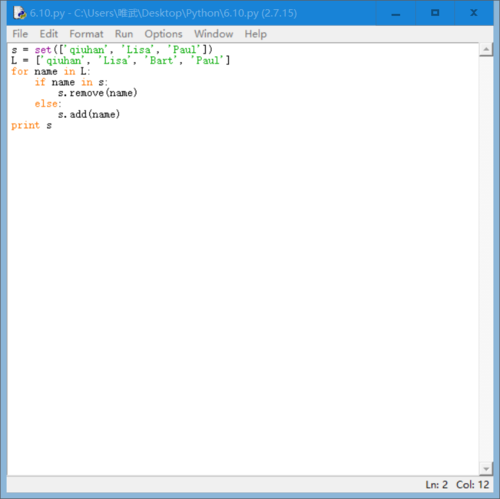Close the 6.10.py editor window
The width and height of the screenshot is (500, 499).
point(474,13)
